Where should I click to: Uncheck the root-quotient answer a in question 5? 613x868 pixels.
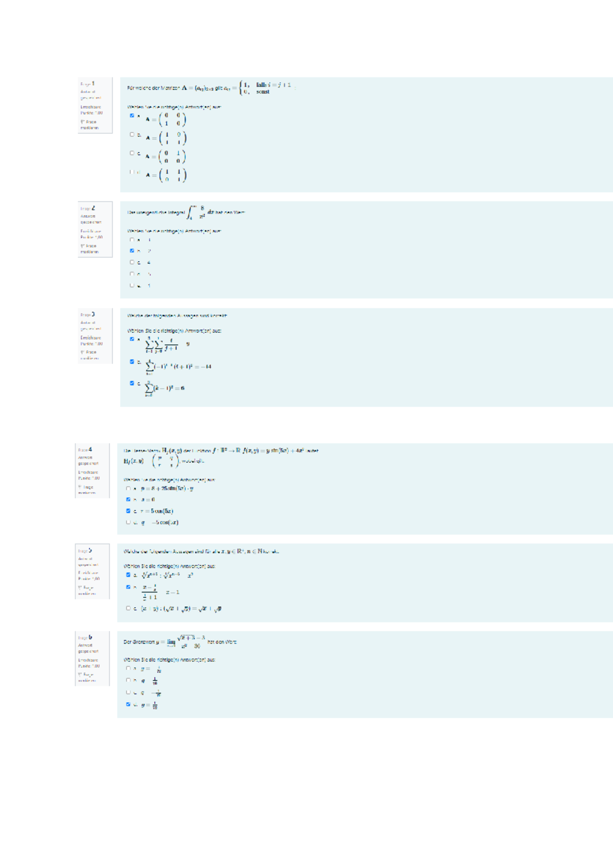[128, 575]
